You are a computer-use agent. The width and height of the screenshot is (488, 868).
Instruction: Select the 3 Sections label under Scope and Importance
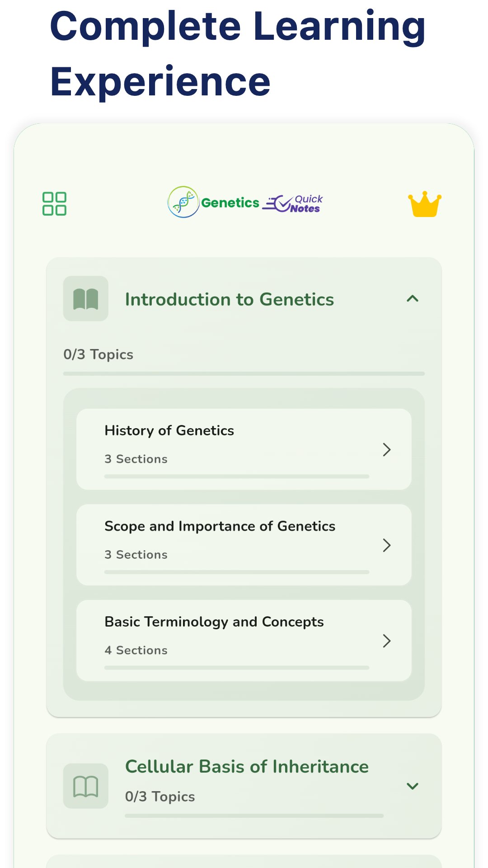point(136,554)
